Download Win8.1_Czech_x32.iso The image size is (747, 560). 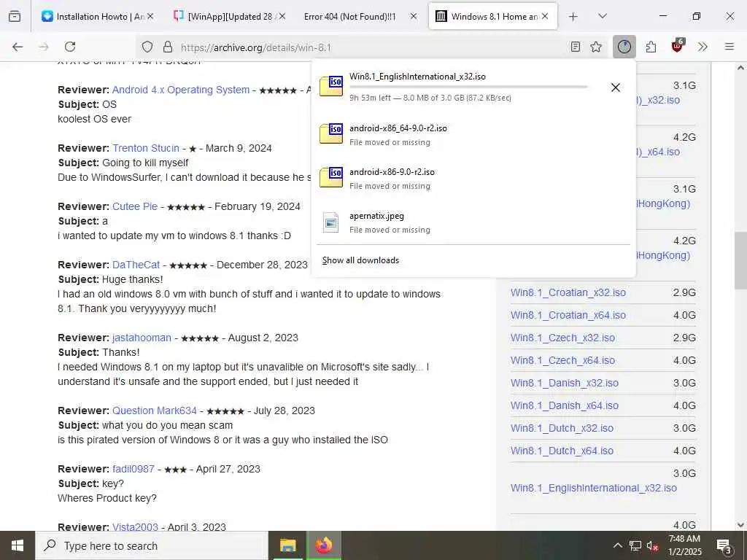pos(562,338)
